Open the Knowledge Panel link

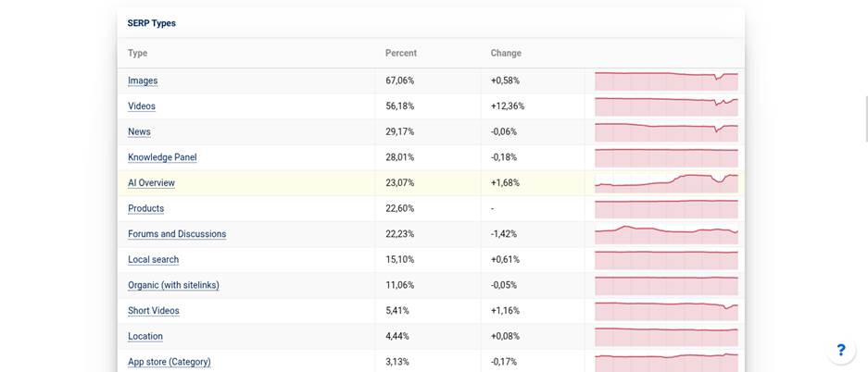[162, 157]
